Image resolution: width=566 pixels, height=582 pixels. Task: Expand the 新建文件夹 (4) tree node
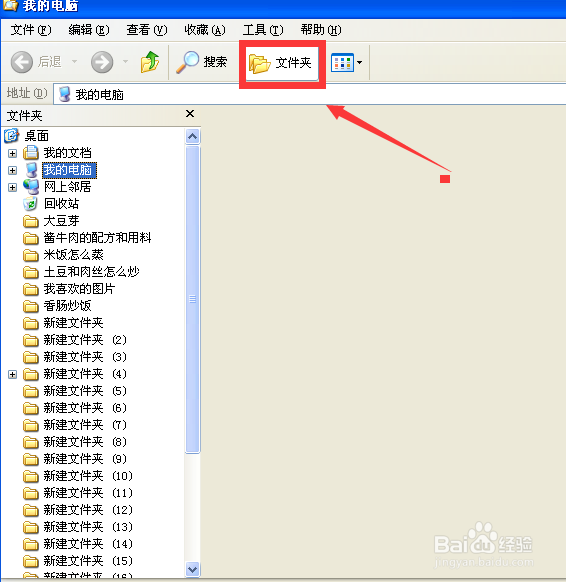12,374
